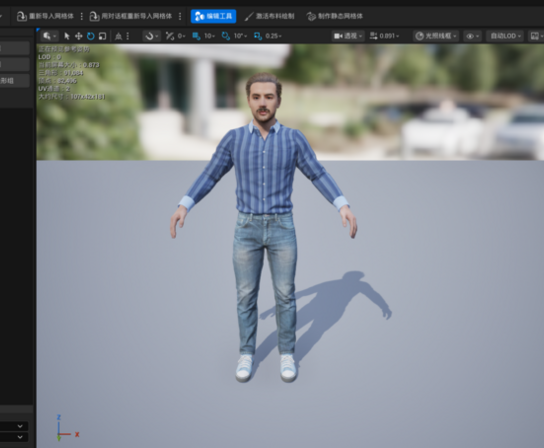Open the Perspective (透视) camera view menu

pos(348,36)
